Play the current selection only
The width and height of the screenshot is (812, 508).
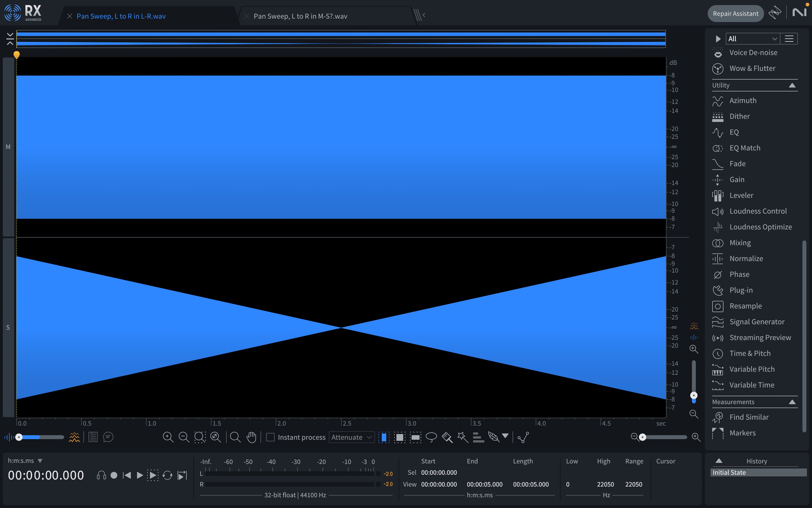point(153,475)
